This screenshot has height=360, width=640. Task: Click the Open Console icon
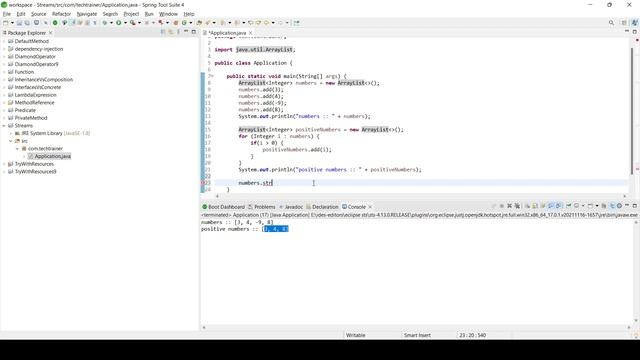(590, 206)
